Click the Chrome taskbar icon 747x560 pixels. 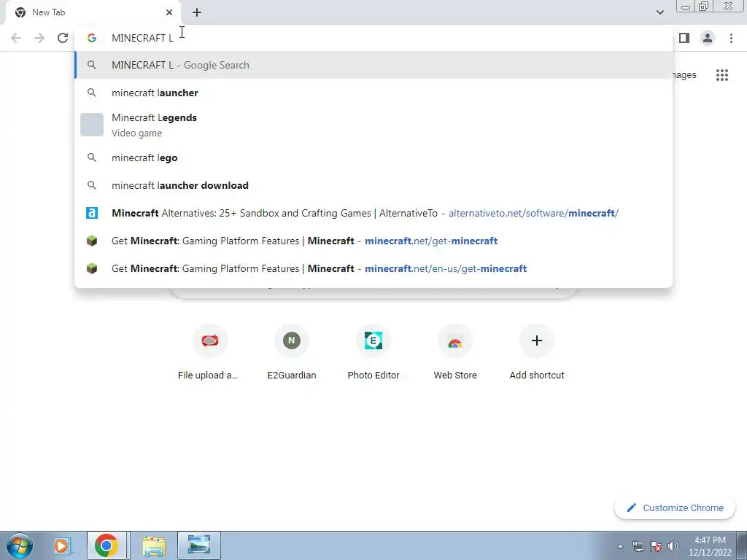point(107,545)
